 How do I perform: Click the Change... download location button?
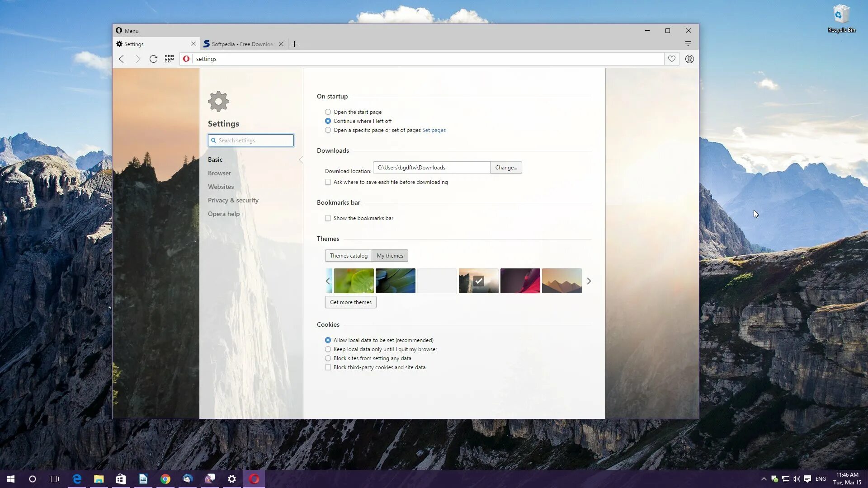pos(506,168)
